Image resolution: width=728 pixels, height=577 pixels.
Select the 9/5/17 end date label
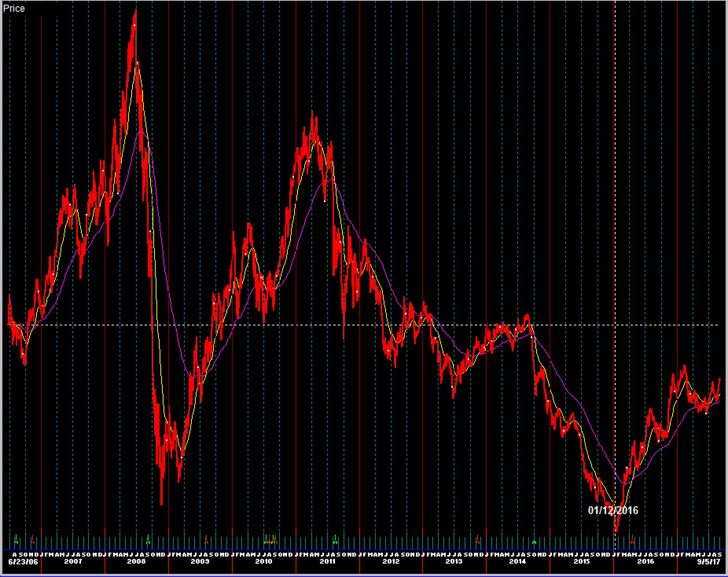pos(708,561)
